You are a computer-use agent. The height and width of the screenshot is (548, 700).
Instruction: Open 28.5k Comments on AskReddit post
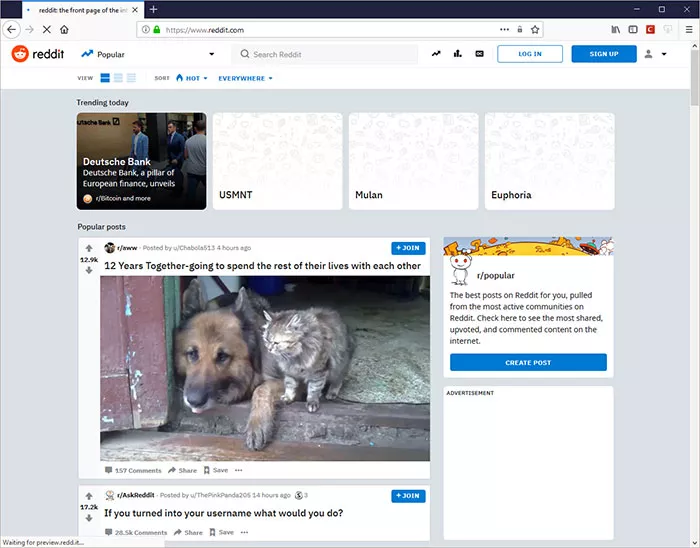136,532
